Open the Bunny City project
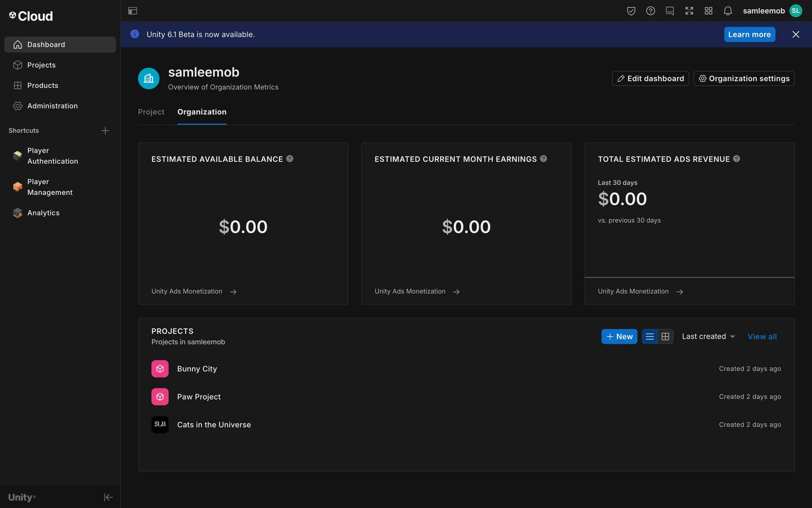Viewport: 812px width, 508px height. (197, 369)
